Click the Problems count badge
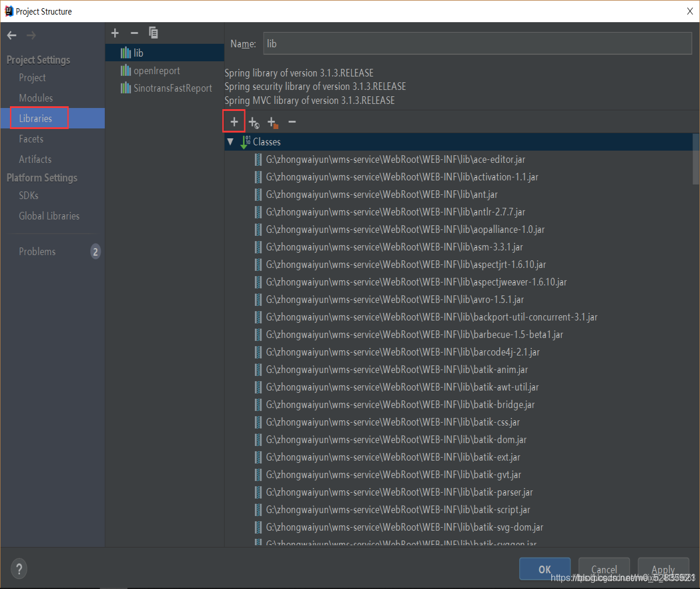 [x=96, y=252]
